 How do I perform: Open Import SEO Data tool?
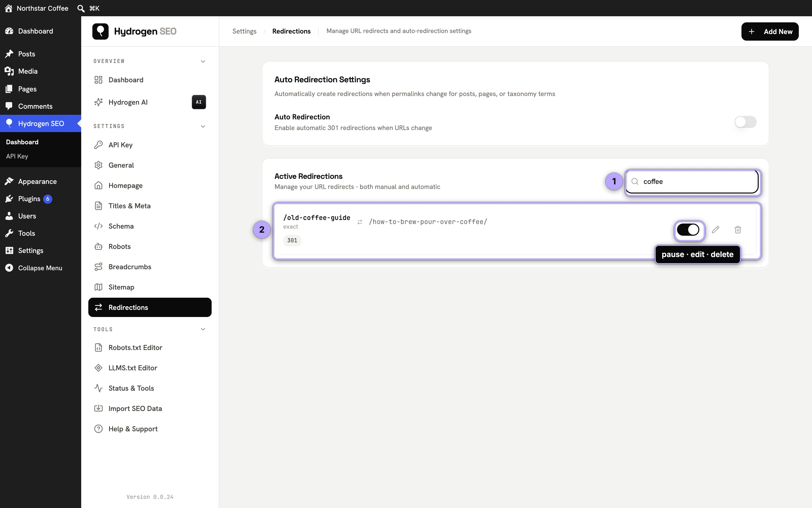[x=150, y=408]
